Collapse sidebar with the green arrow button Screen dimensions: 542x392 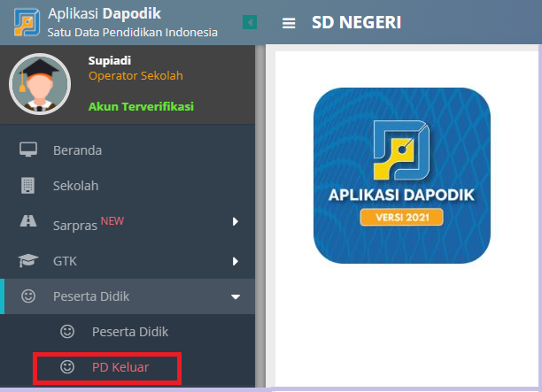[250, 22]
